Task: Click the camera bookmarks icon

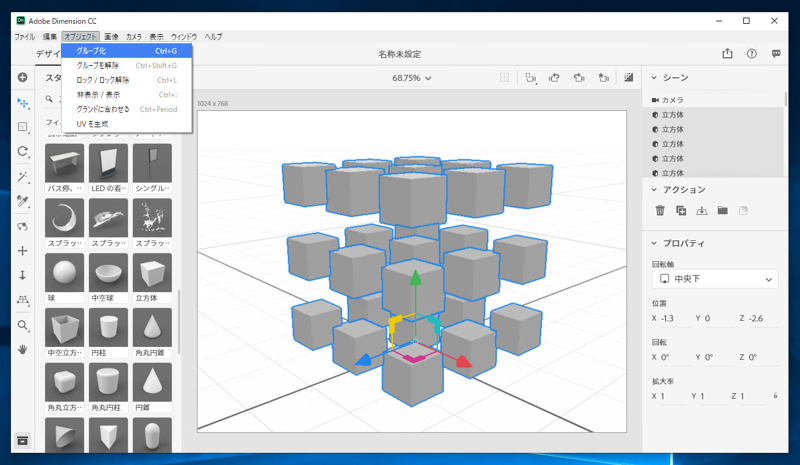Action: click(531, 78)
